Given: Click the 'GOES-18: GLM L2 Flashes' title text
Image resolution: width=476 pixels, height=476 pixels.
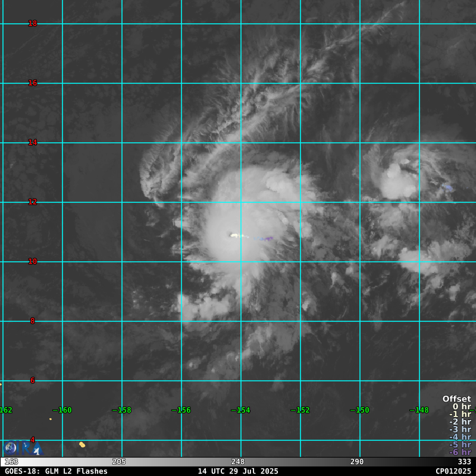Looking at the screenshot, I should (x=56, y=471).
